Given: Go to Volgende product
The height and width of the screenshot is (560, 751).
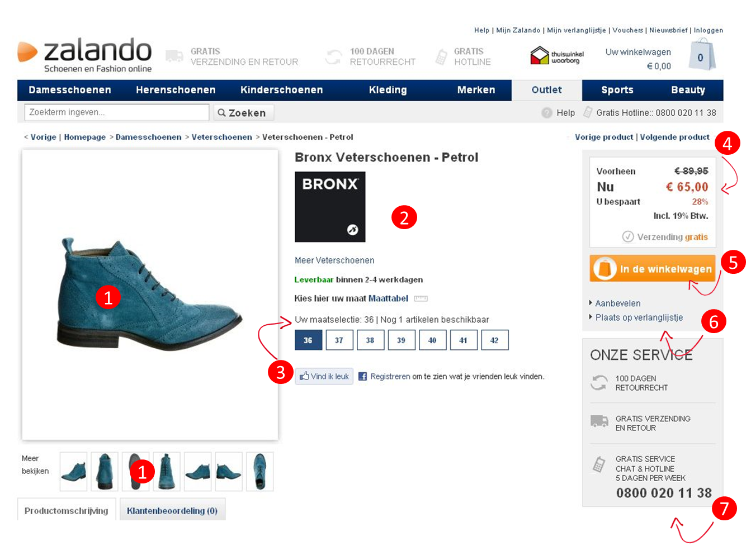Looking at the screenshot, I should (x=675, y=137).
